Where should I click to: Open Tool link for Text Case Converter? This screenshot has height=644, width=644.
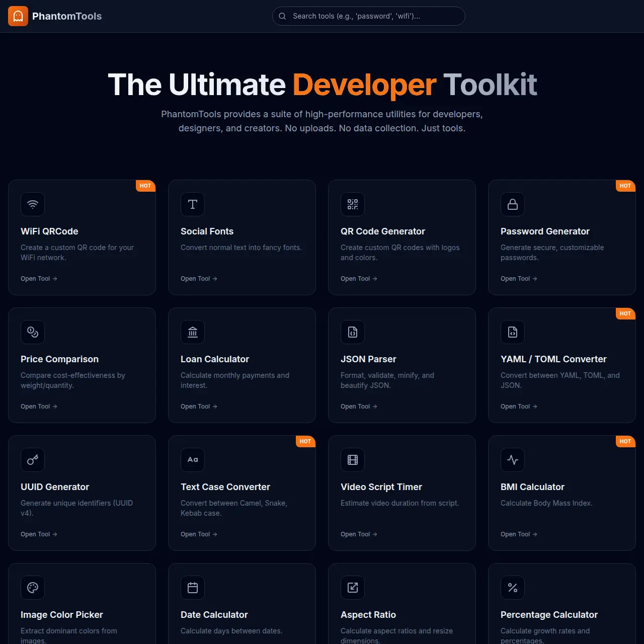tap(199, 534)
